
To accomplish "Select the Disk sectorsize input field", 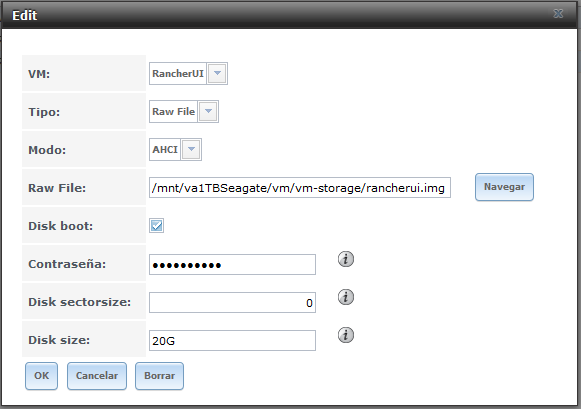I will point(232,302).
